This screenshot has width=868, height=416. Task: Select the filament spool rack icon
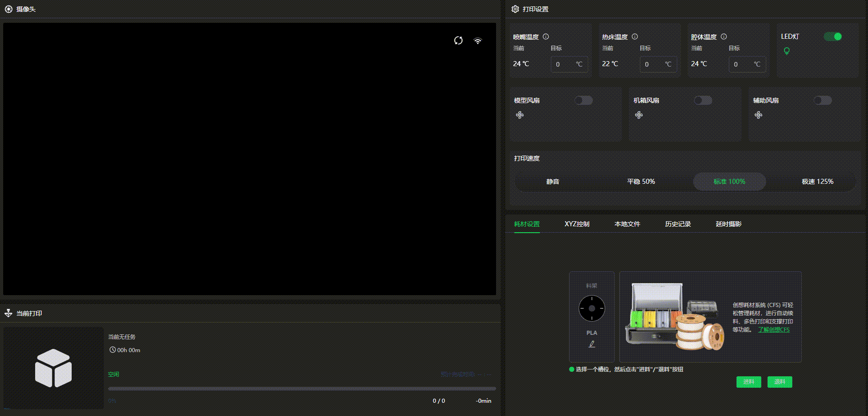click(x=591, y=308)
